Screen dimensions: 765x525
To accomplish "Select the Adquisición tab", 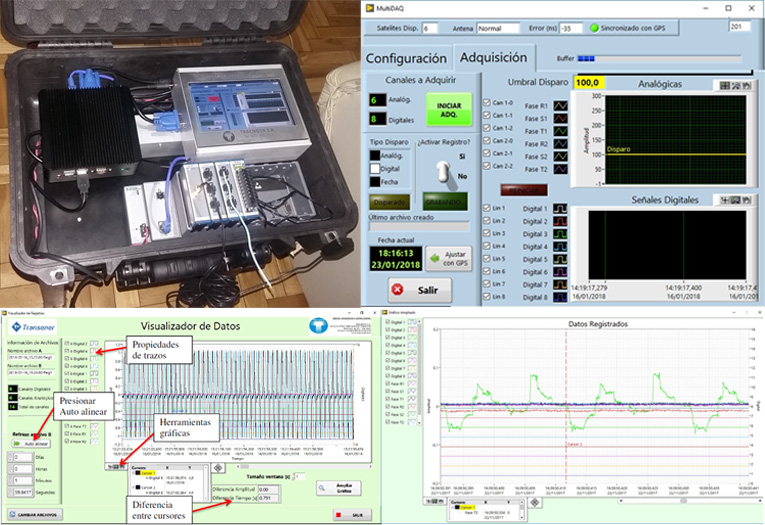I will 492,58.
